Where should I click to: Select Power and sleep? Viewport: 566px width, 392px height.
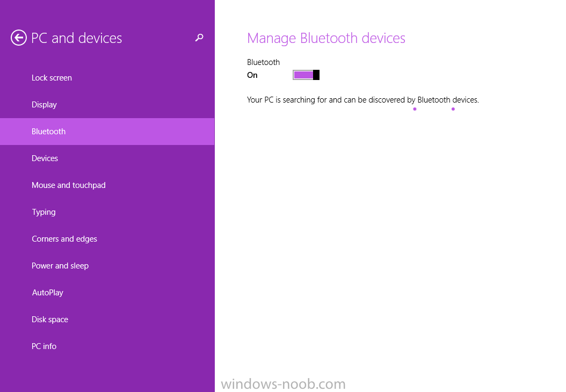pyautogui.click(x=60, y=266)
